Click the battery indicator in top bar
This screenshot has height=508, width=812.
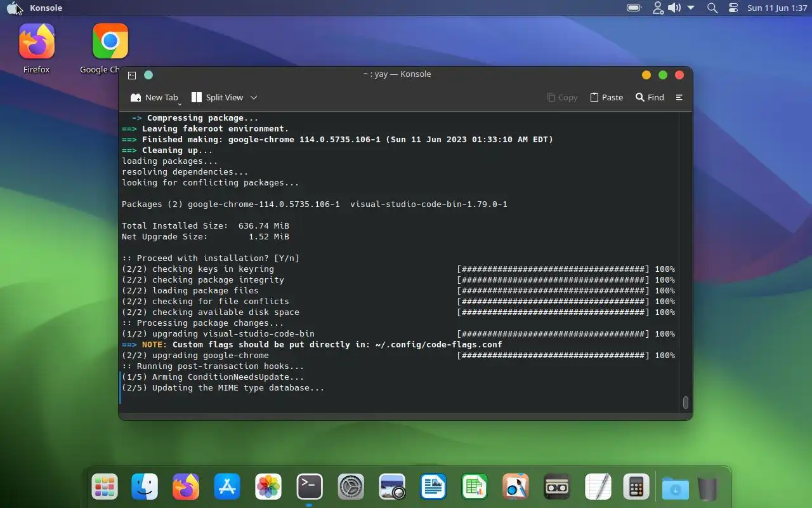pyautogui.click(x=634, y=8)
